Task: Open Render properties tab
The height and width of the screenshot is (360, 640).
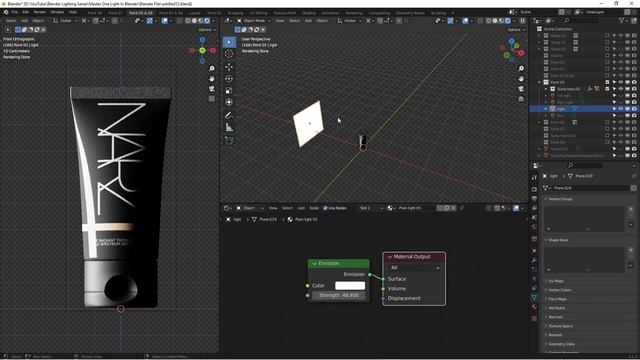Action: [534, 189]
